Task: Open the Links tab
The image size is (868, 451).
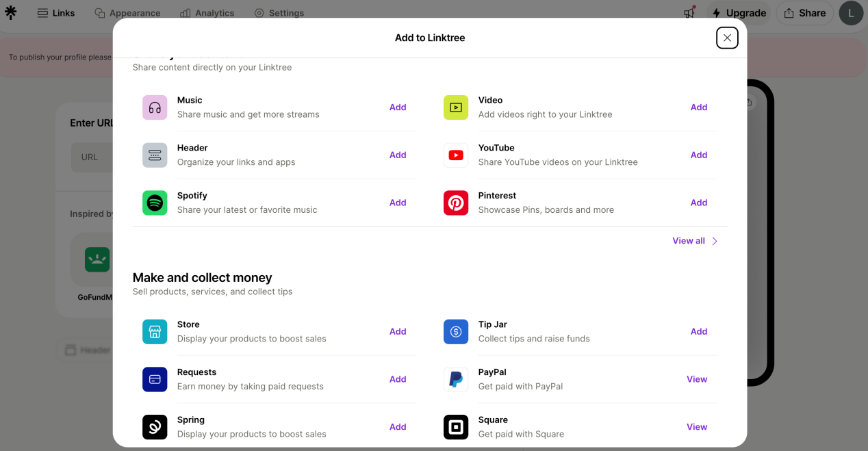Action: [56, 13]
